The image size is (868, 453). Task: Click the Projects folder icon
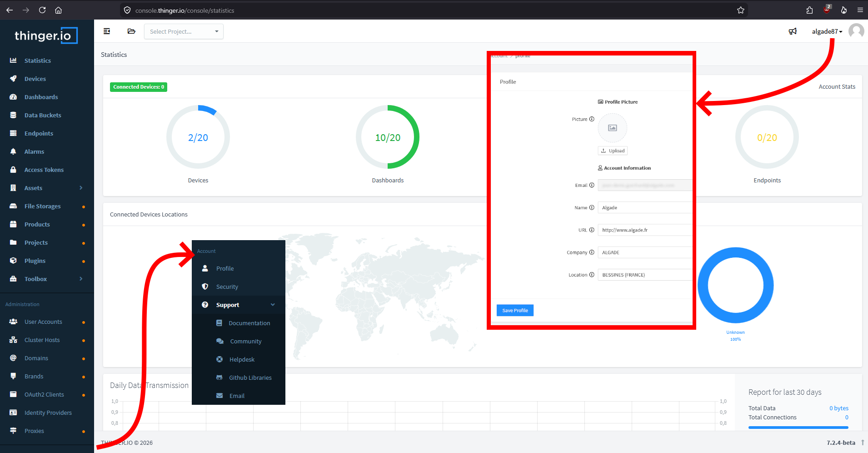point(13,242)
